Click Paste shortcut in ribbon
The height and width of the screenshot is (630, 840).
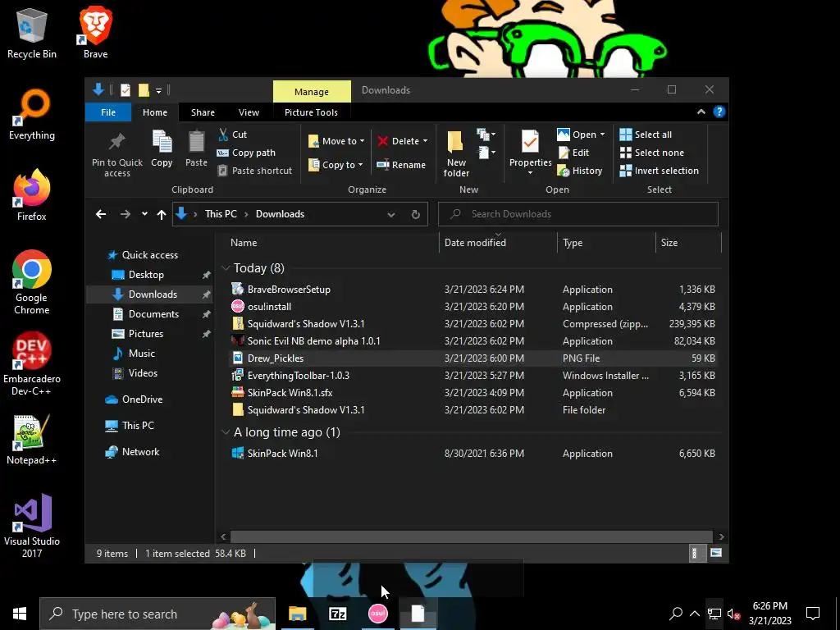point(255,171)
